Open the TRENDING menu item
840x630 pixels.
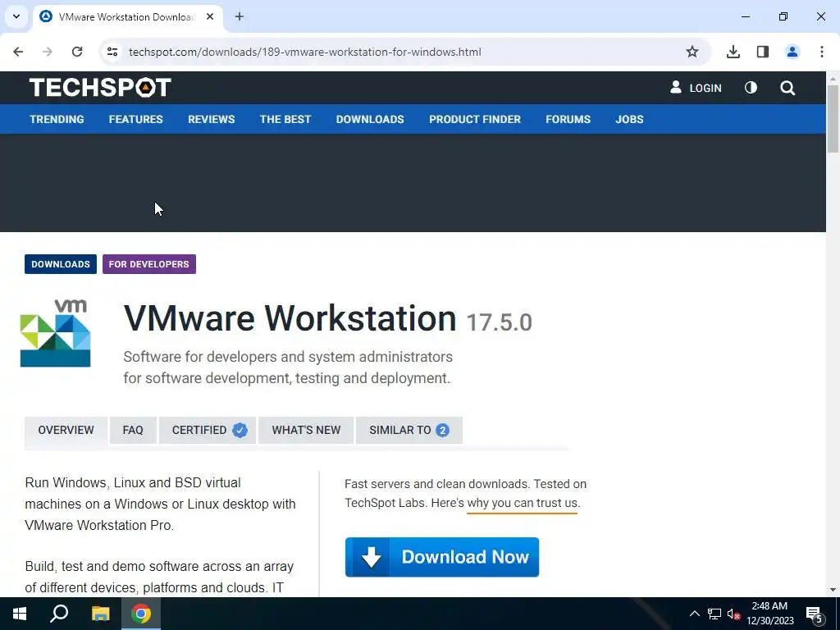click(57, 120)
